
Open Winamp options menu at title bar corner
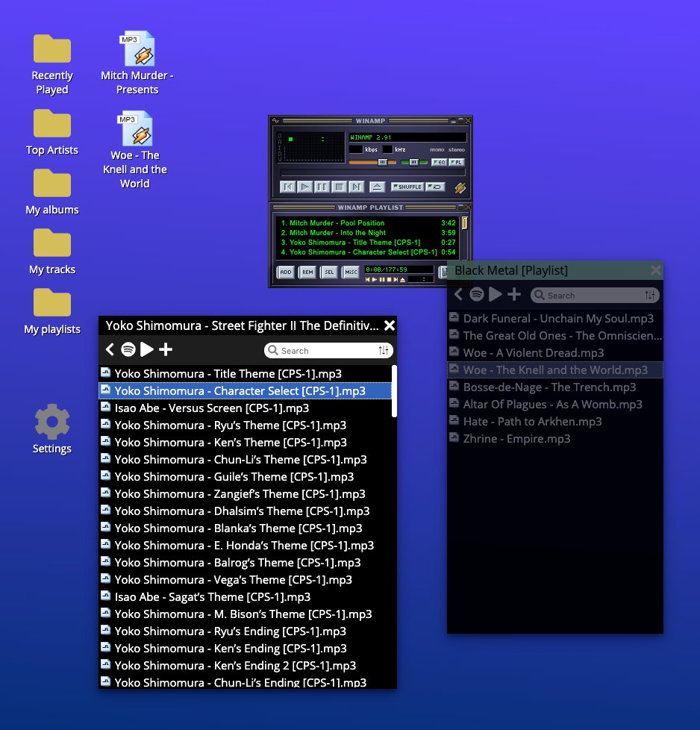coord(275,121)
